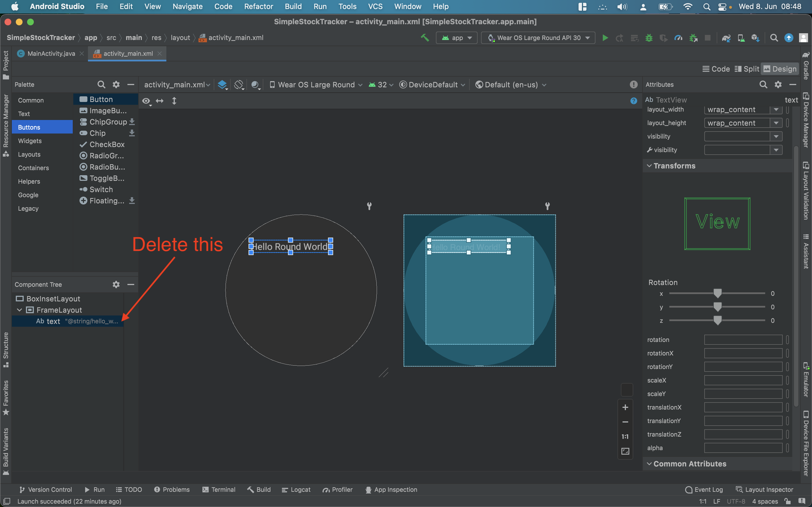Click the zoom to fit screen icon

click(x=625, y=451)
